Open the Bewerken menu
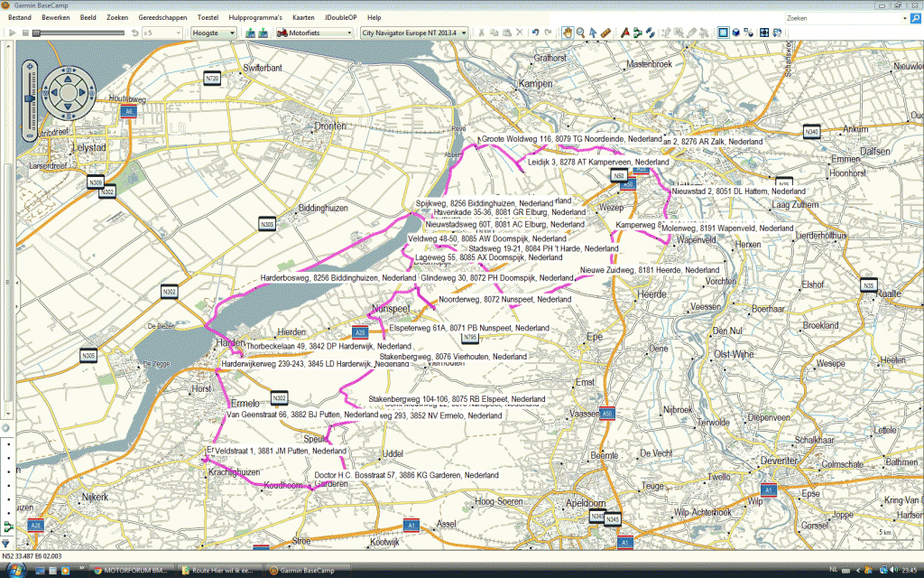Screen dimensions: 924x578 coord(55,18)
